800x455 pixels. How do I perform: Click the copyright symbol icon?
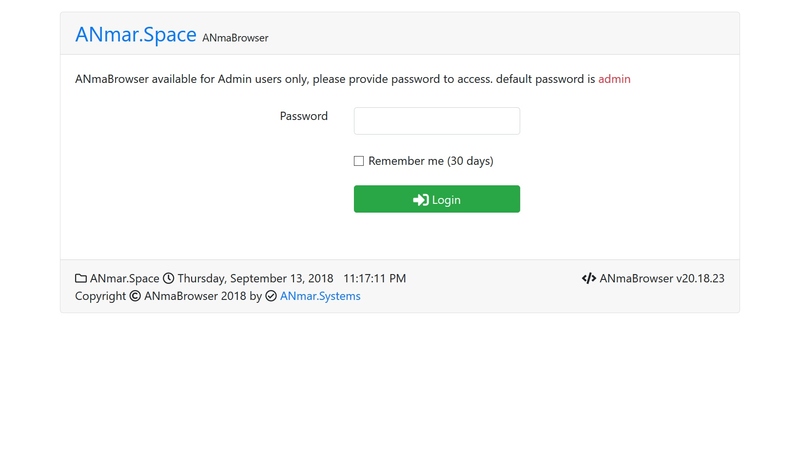tap(135, 296)
